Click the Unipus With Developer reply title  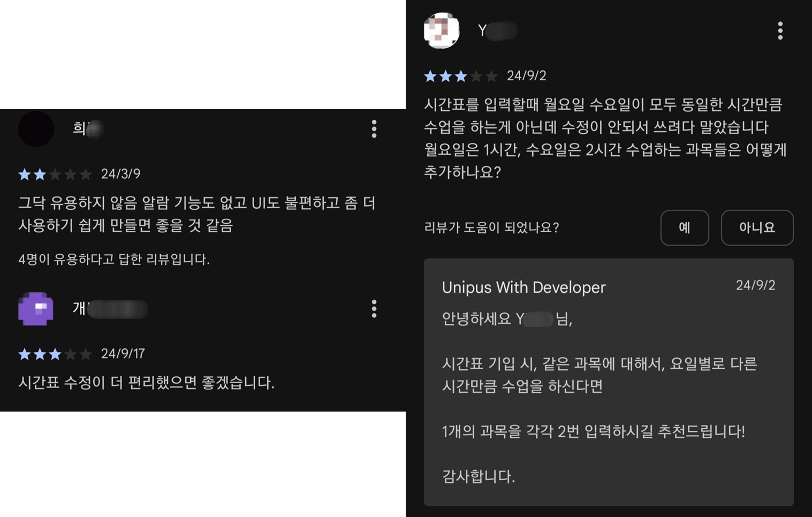(x=523, y=287)
